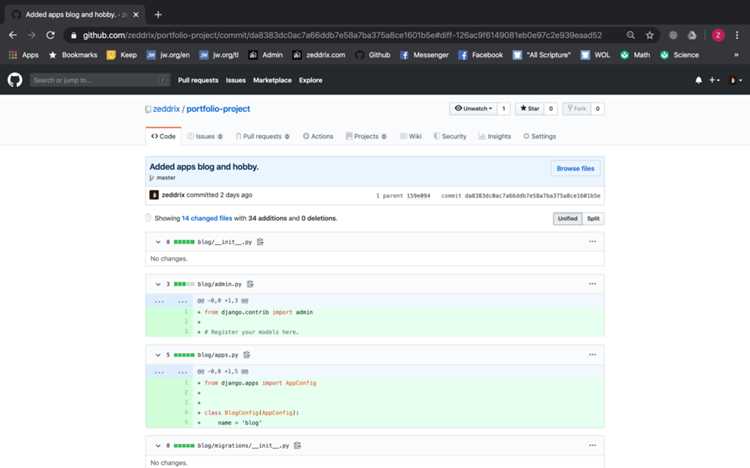Switch to the Projects tab
This screenshot has width=750, height=468.
coord(366,136)
